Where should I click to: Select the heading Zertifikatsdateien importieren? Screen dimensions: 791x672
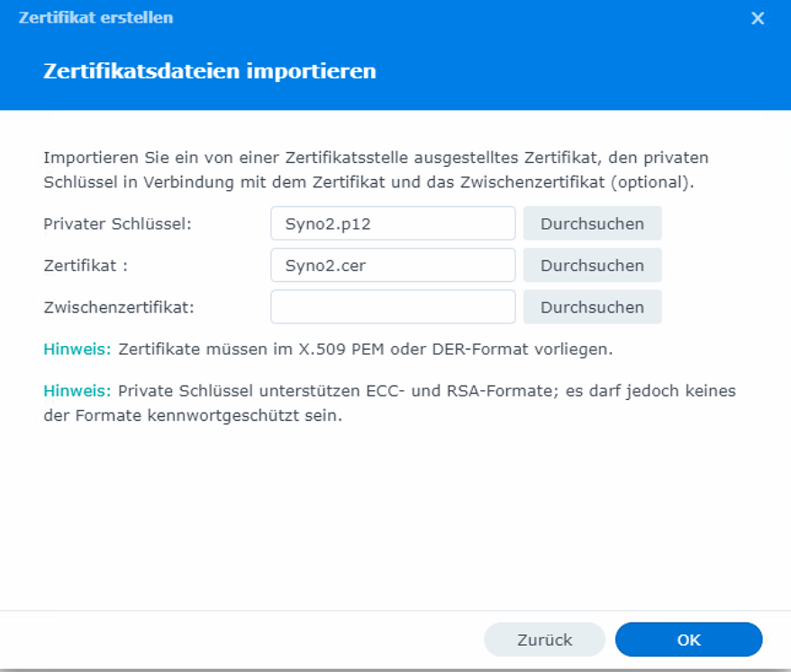212,70
